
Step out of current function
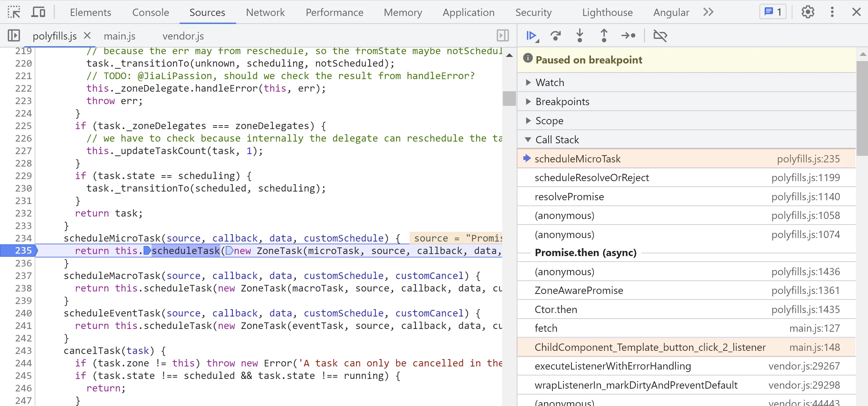[x=604, y=36]
